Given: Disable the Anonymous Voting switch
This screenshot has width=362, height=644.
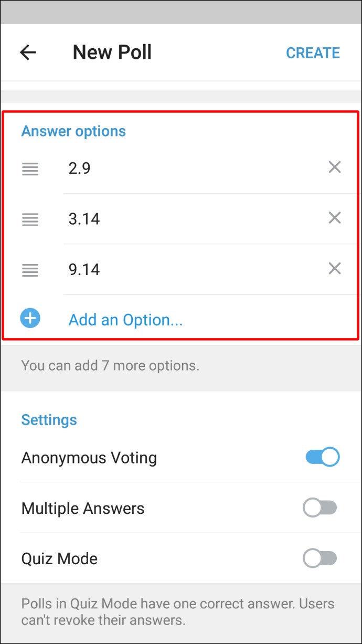Looking at the screenshot, I should pyautogui.click(x=322, y=457).
